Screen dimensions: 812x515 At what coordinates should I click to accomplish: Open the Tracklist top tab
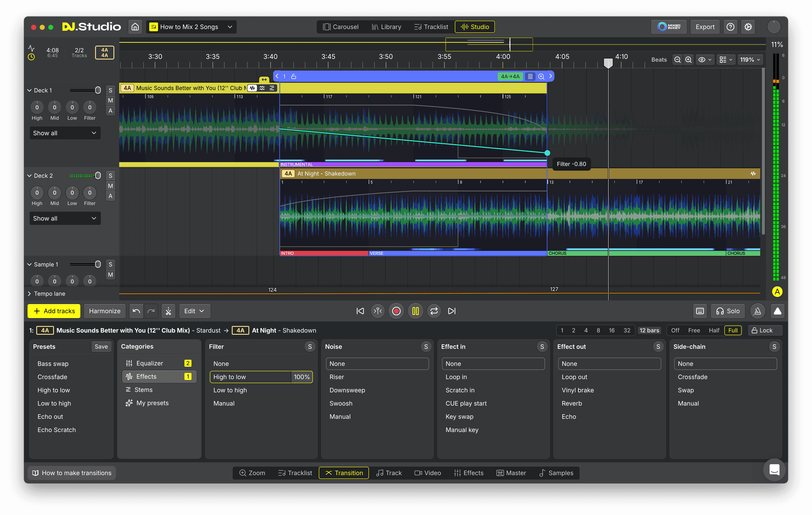(431, 27)
